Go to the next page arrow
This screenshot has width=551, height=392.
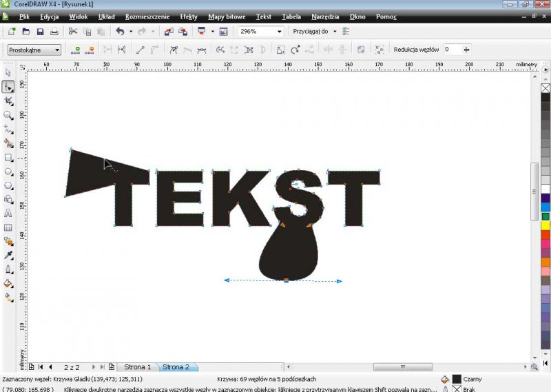pos(94,367)
